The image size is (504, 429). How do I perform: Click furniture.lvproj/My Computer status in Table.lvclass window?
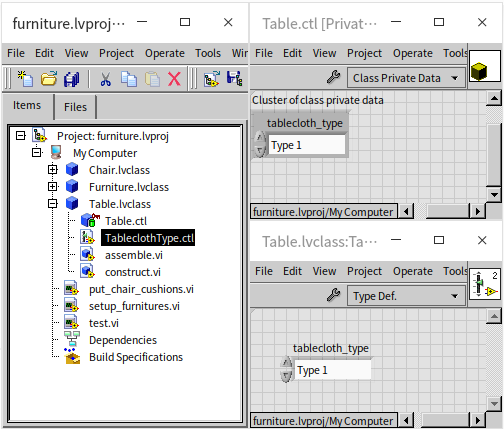click(324, 420)
